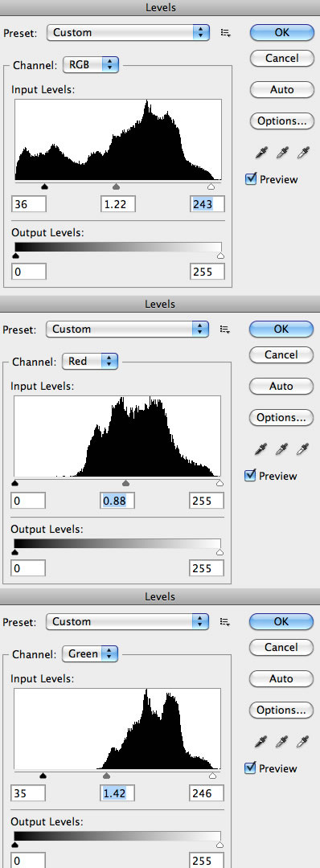Click Options... in the Green Levels dialog

281,710
